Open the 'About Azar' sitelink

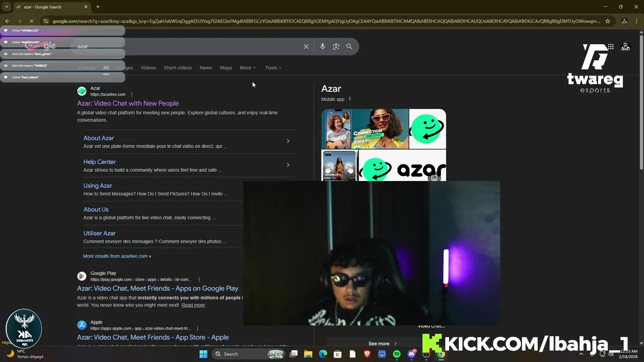[99, 138]
